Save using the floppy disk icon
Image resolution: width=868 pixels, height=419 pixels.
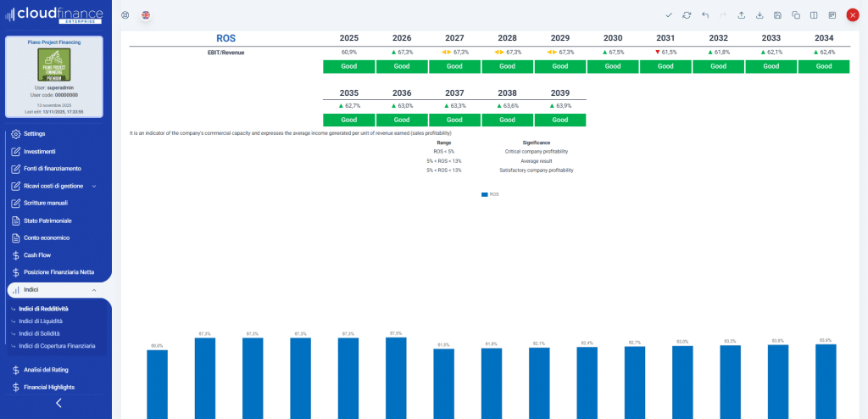tap(778, 15)
